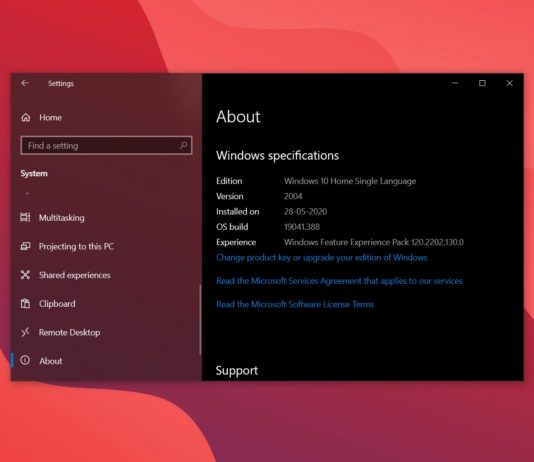The height and width of the screenshot is (462, 534).
Task: Click the Windows Feature Experience Pack text
Action: [374, 242]
